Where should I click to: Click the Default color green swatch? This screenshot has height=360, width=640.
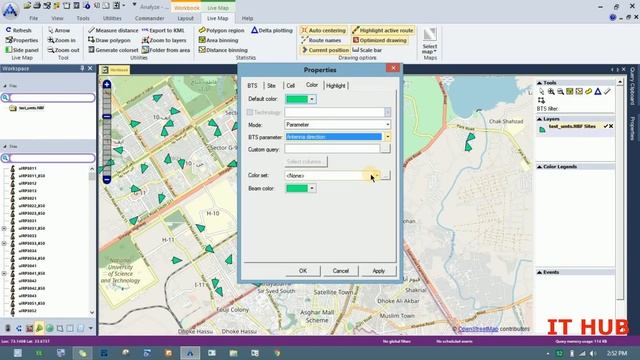click(x=297, y=99)
